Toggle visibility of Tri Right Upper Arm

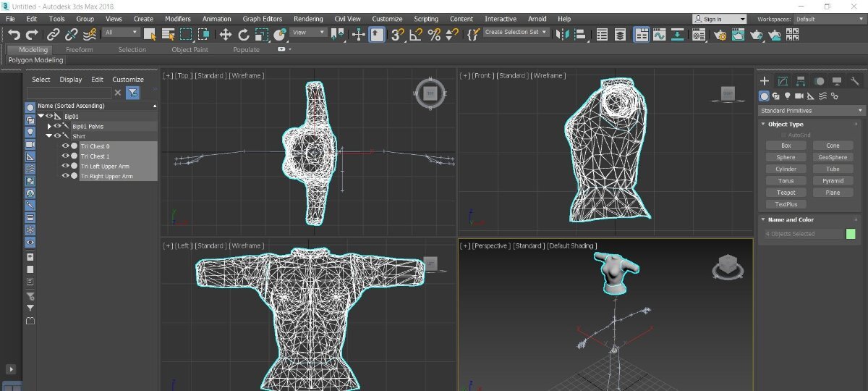tap(65, 176)
